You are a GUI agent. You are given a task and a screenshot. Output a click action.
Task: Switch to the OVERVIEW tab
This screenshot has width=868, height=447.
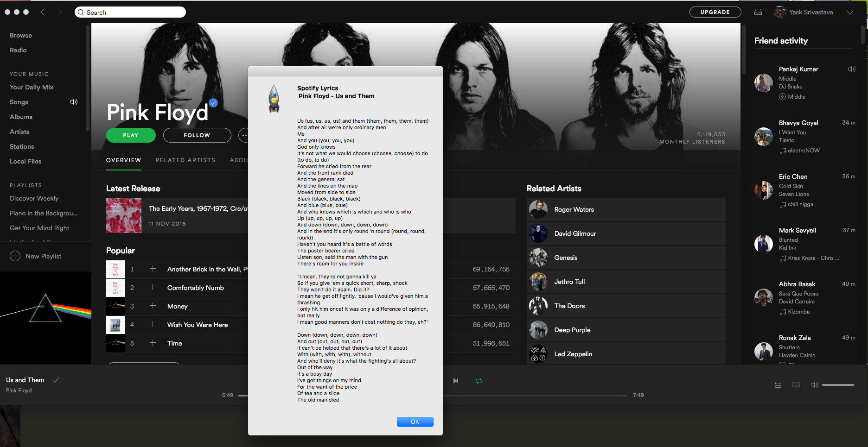[x=123, y=160]
